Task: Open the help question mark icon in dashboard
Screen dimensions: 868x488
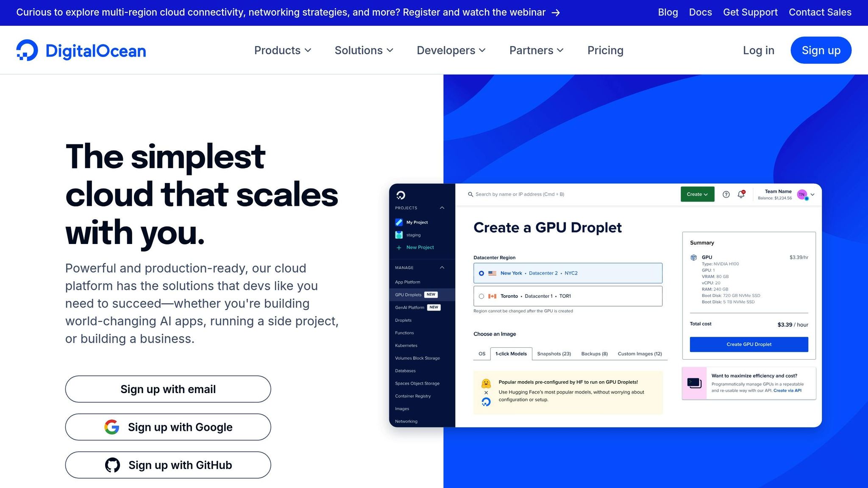Action: click(726, 194)
